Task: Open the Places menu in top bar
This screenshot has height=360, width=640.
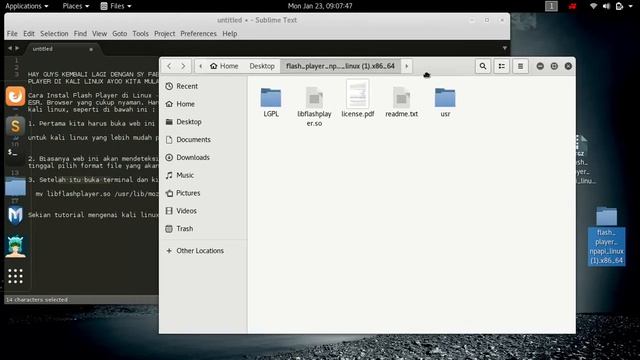Action: pyautogui.click(x=76, y=6)
